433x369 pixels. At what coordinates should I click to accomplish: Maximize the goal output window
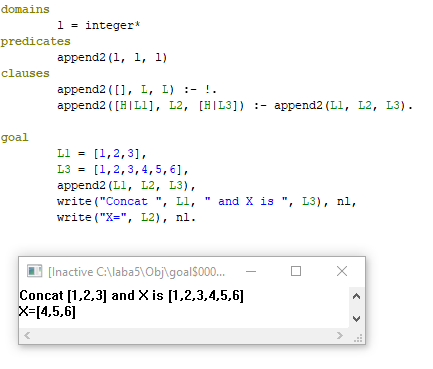[296, 271]
